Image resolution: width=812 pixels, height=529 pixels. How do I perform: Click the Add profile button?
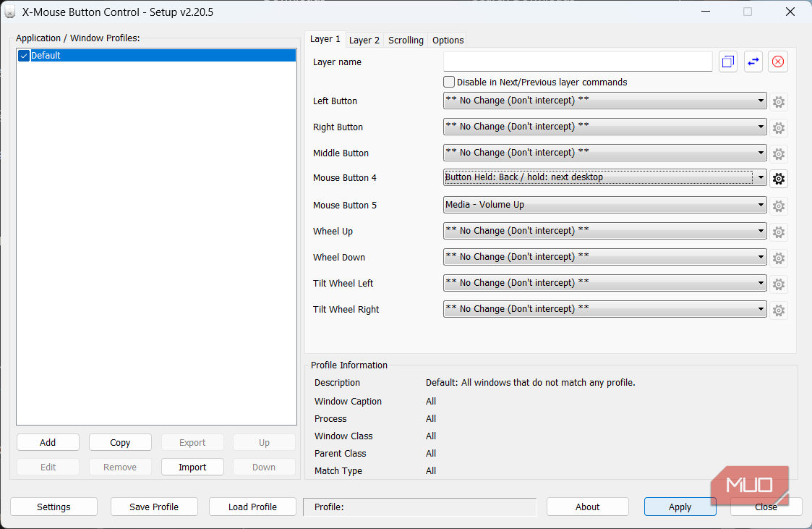(x=48, y=442)
